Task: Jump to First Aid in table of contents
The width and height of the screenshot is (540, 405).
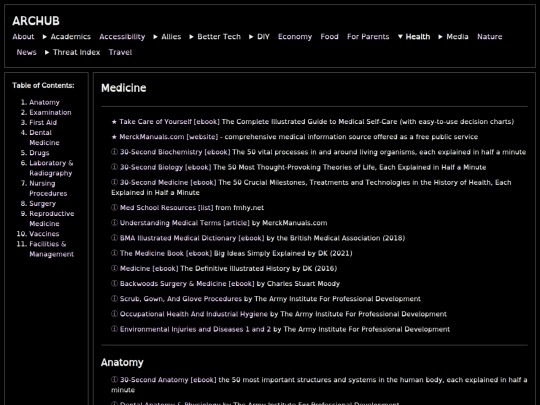Action: coord(43,122)
